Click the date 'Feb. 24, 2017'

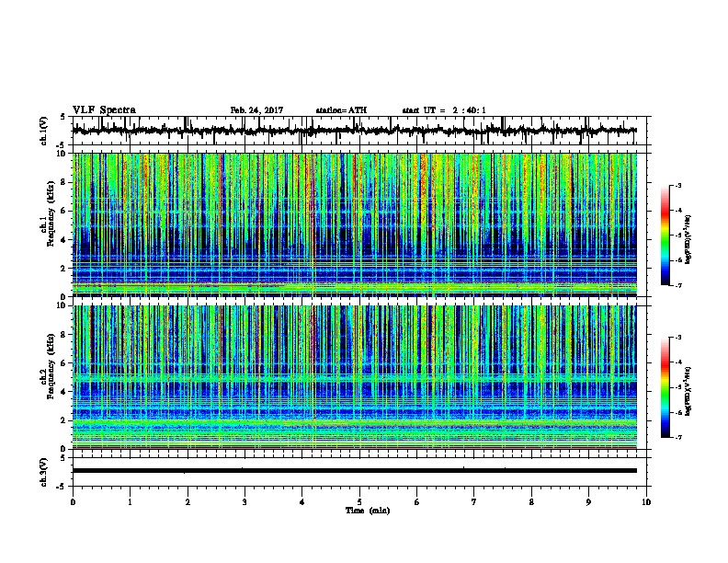click(x=256, y=110)
